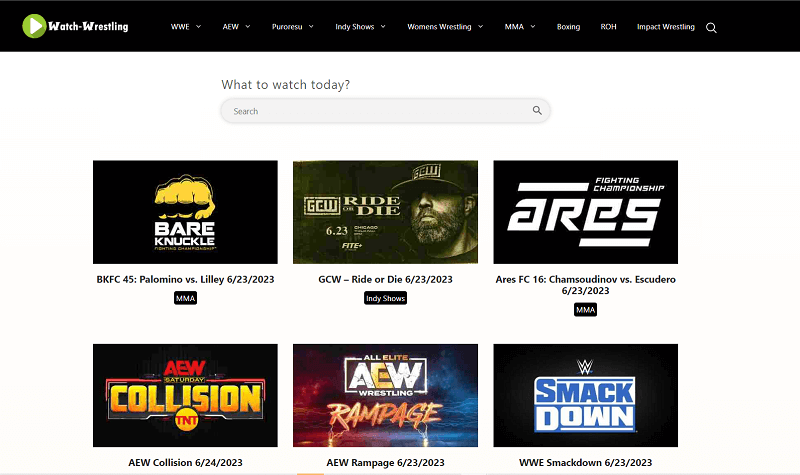This screenshot has height=475, width=800.
Task: Open the Indy Shows dropdown arrow
Action: [383, 27]
